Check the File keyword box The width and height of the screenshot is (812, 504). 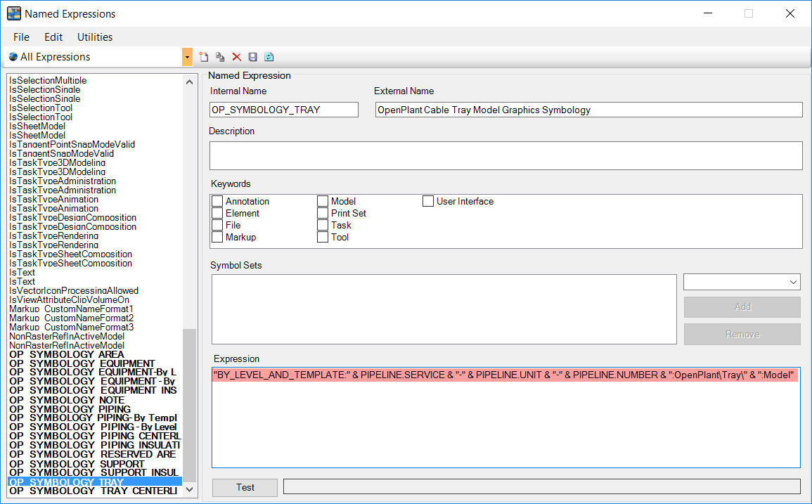217,225
